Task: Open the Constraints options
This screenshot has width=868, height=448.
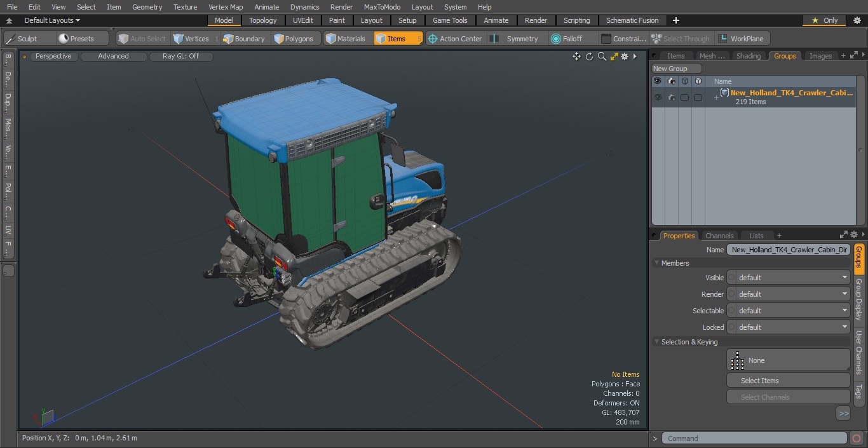Action: point(624,39)
